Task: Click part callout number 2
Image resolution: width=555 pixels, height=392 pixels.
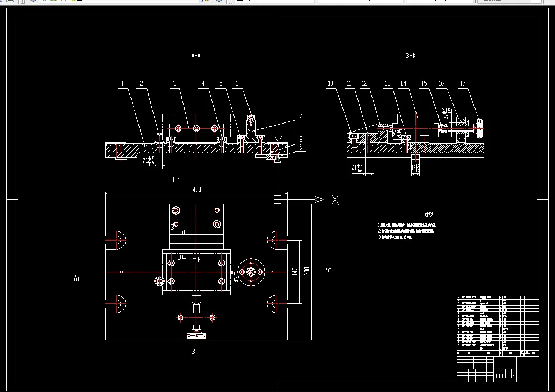Action: [x=141, y=84]
